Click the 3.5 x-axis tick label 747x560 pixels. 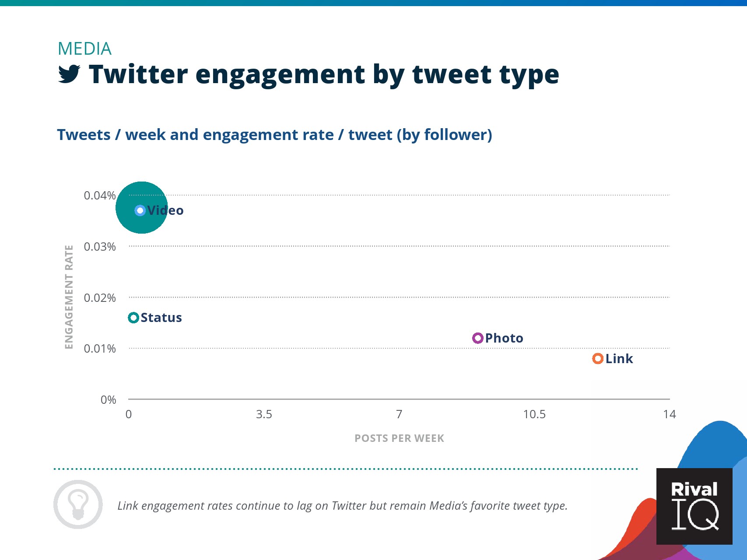point(264,414)
